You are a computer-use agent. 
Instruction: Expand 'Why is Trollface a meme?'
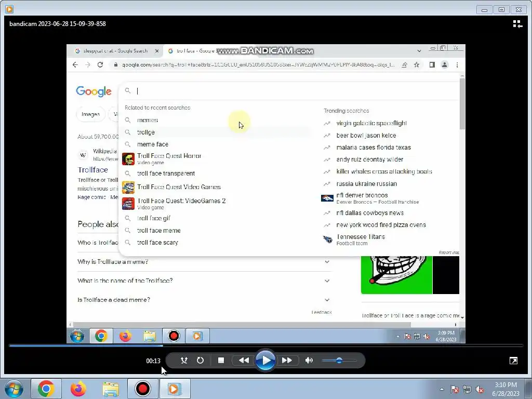pos(204,262)
